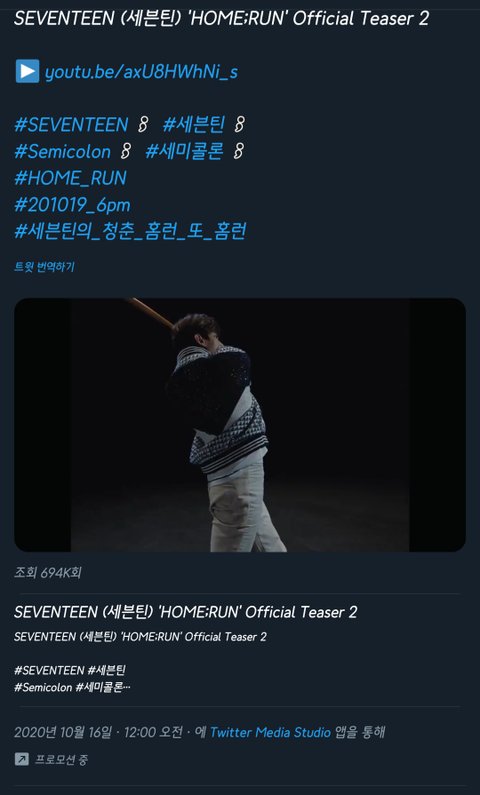Open the #세븐틴의_청춘_홈런_또_홈런 hashtag

pyautogui.click(x=130, y=232)
